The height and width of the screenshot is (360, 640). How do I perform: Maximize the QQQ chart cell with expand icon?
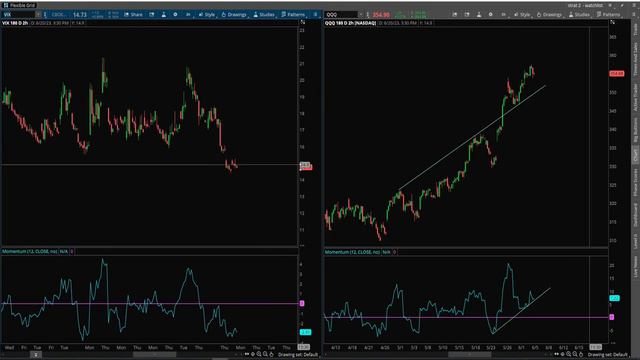click(x=613, y=22)
